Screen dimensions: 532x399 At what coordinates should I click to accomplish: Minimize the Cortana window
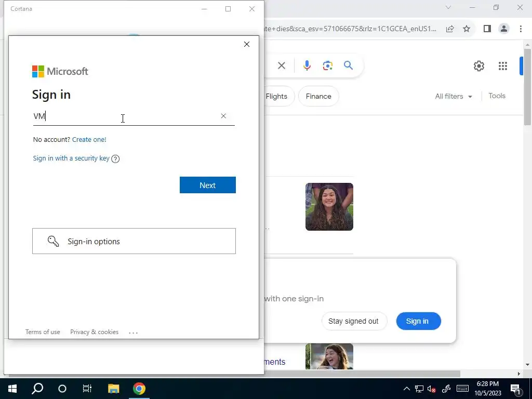tap(204, 9)
